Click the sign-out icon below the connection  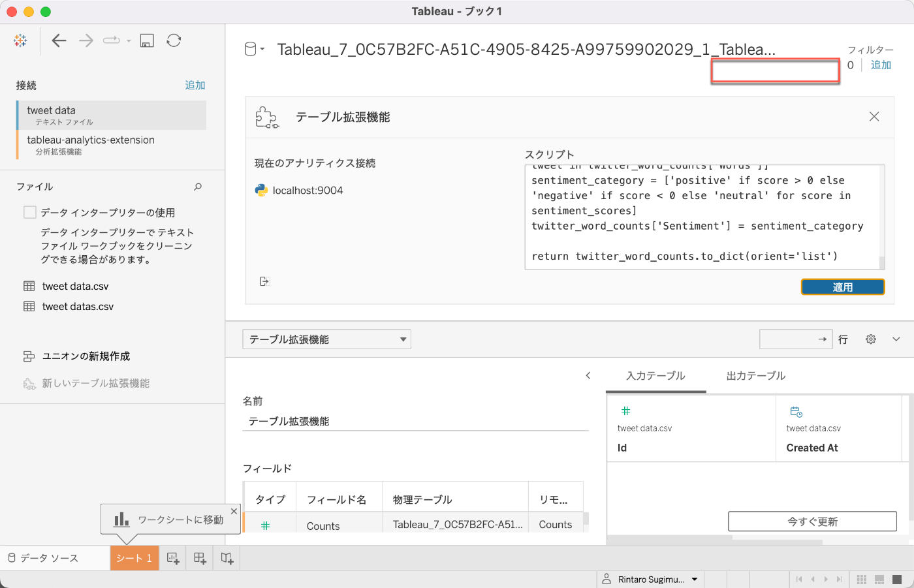point(264,281)
